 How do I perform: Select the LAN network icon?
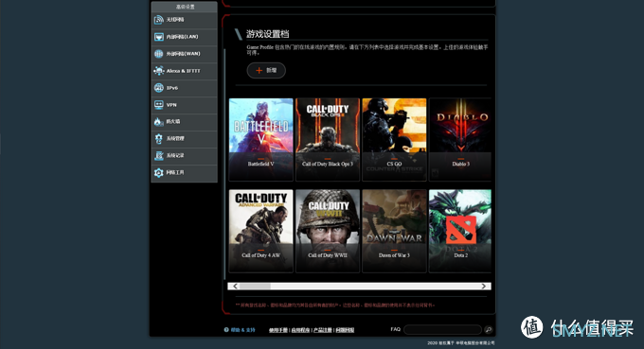[x=158, y=37]
